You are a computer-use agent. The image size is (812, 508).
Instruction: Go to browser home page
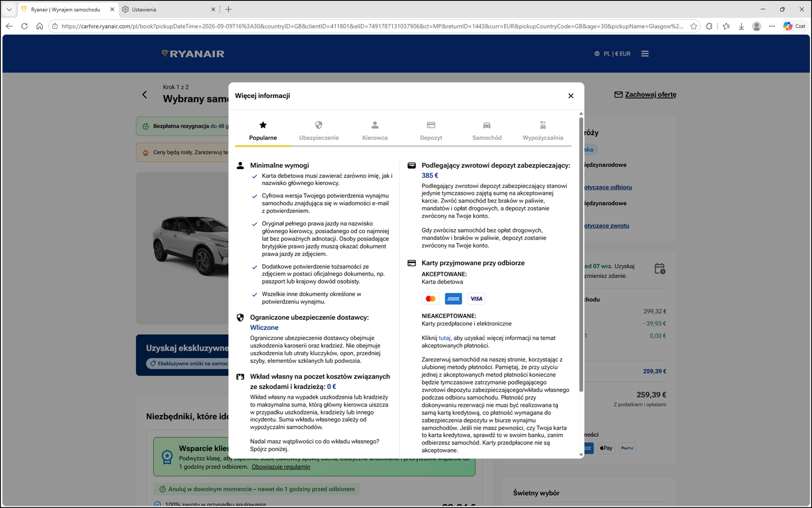[x=40, y=26]
